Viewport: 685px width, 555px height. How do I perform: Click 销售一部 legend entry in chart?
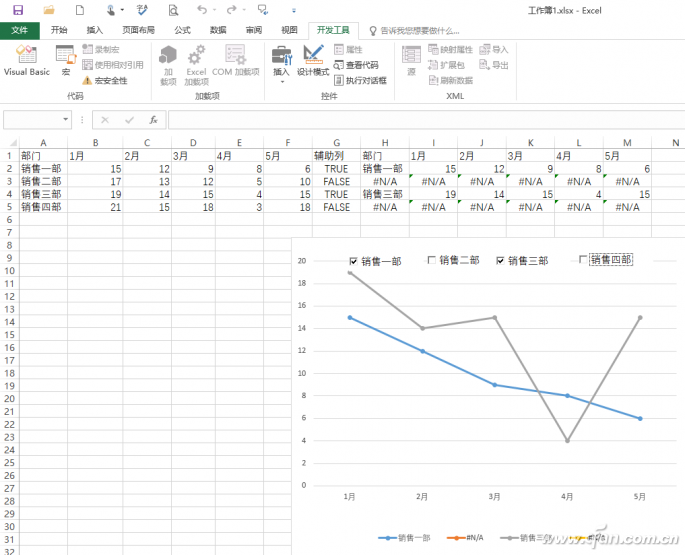click(405, 538)
